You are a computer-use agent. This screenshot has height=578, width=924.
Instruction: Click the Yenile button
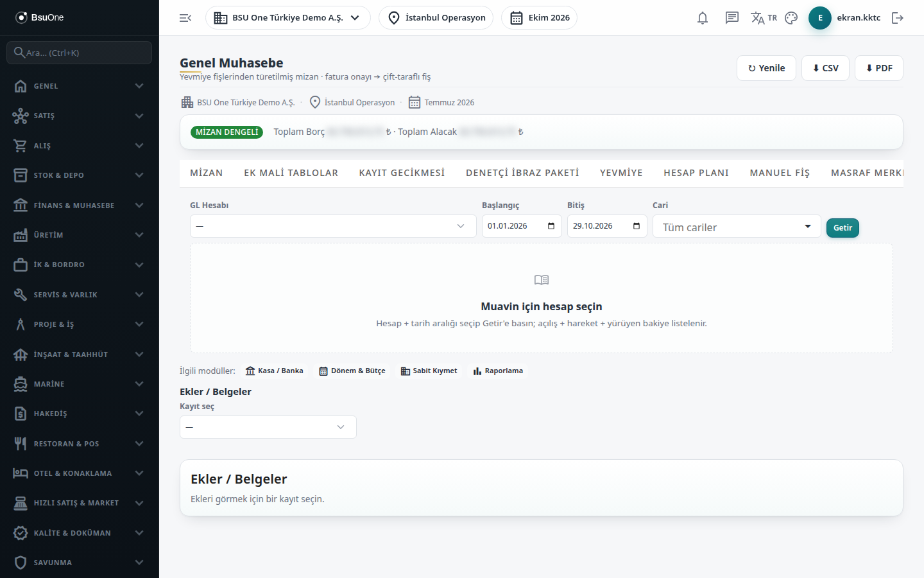coord(766,68)
